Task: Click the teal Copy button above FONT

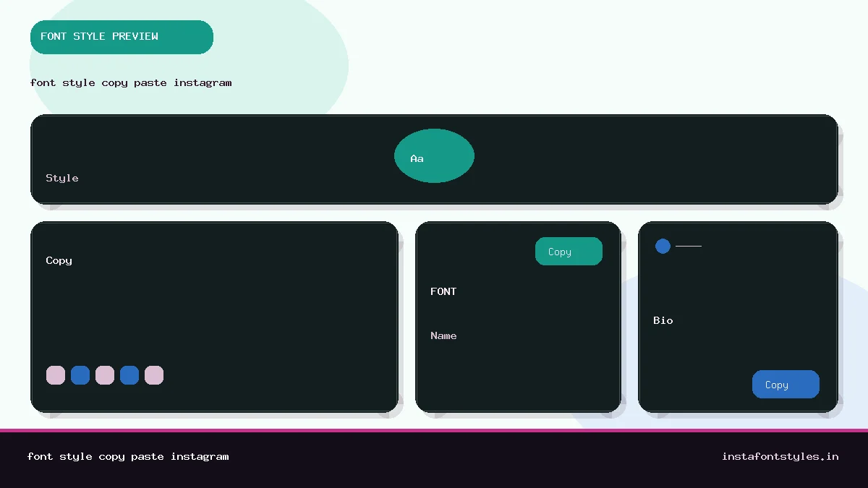Action: tap(569, 252)
